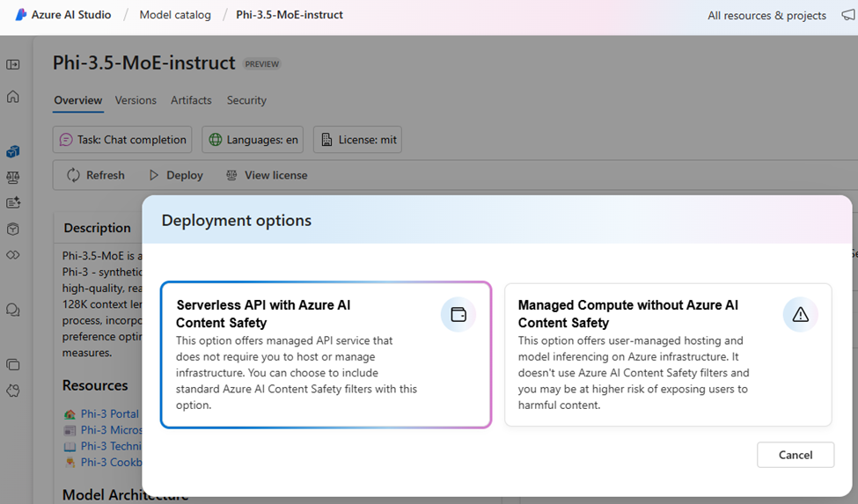Open the prompt catalog sparkle icon
The height and width of the screenshot is (504, 858).
click(x=13, y=203)
